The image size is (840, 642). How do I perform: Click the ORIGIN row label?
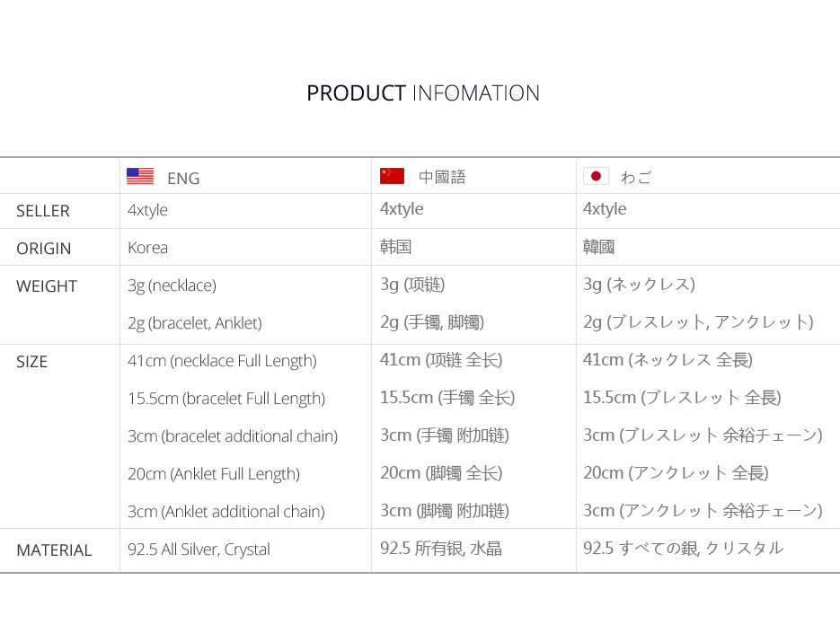pyautogui.click(x=44, y=249)
